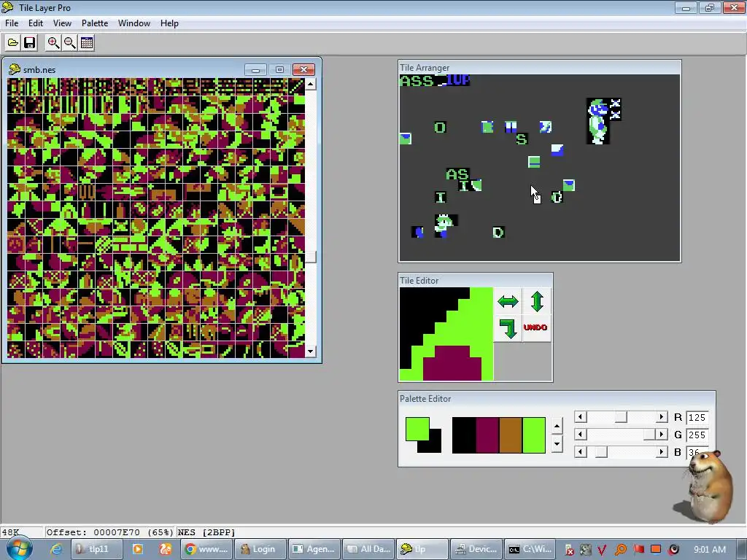Select the green swatch in palette strip
This screenshot has width=747, height=560.
coord(533,435)
